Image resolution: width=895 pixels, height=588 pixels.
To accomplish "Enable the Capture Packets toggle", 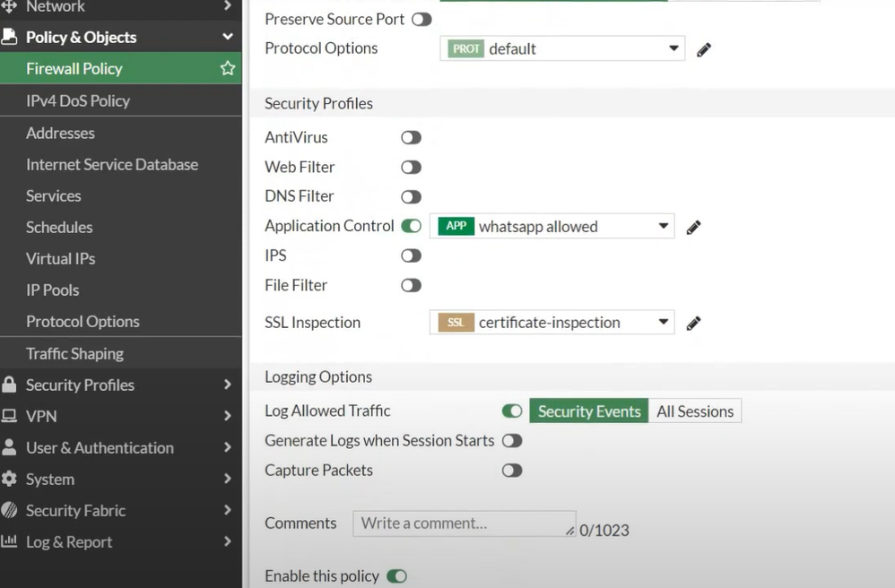I will point(511,471).
